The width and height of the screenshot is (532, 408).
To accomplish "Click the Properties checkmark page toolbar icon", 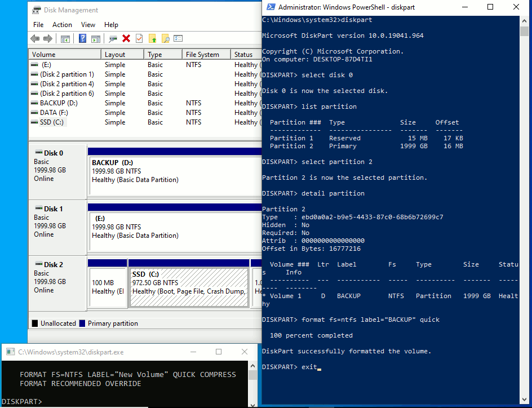I will (x=139, y=38).
